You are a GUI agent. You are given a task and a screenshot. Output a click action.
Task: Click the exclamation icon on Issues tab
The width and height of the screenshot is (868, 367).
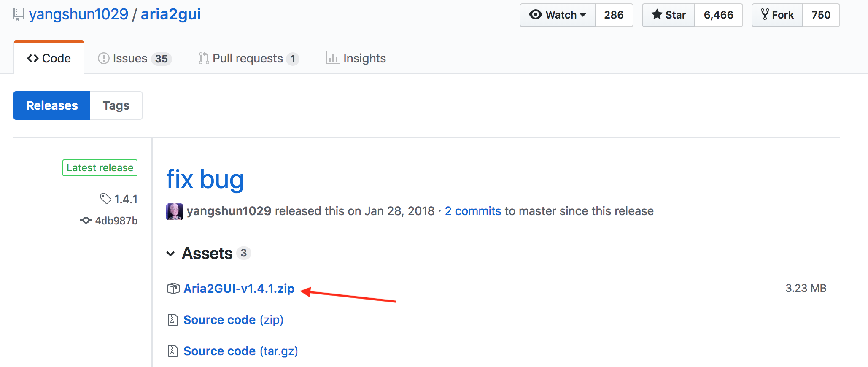click(x=103, y=58)
